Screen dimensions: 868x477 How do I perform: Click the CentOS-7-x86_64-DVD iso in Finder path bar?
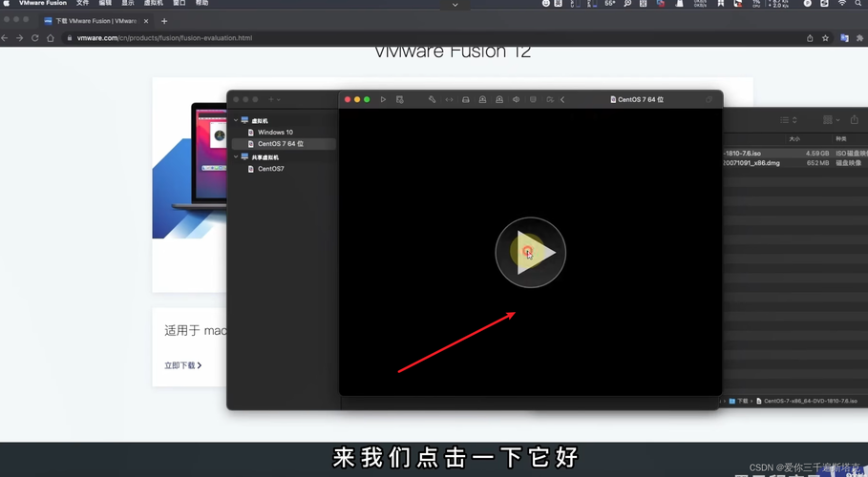(x=807, y=402)
